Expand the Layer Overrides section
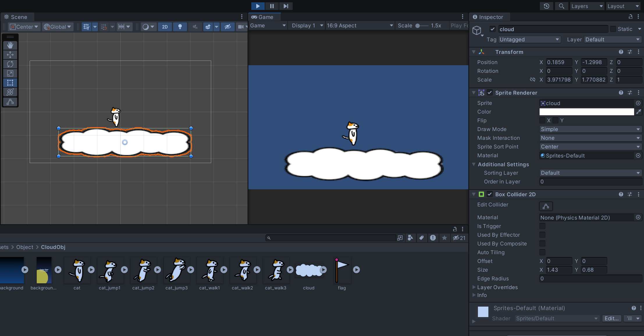Viewport: 644px width, 336px height. (474, 287)
